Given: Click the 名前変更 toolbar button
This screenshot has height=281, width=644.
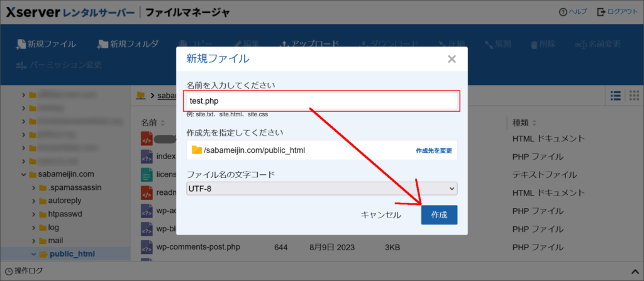Looking at the screenshot, I should (x=598, y=45).
